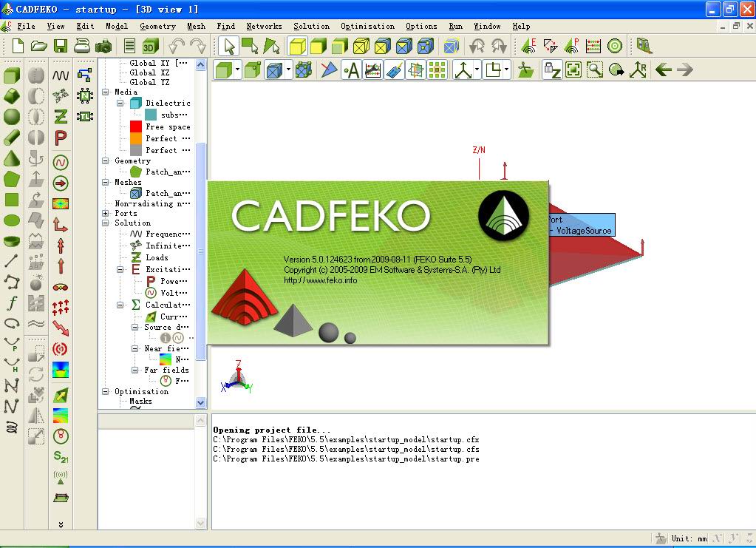
Task: Click the printer icon in the toolbar
Action: (82, 46)
